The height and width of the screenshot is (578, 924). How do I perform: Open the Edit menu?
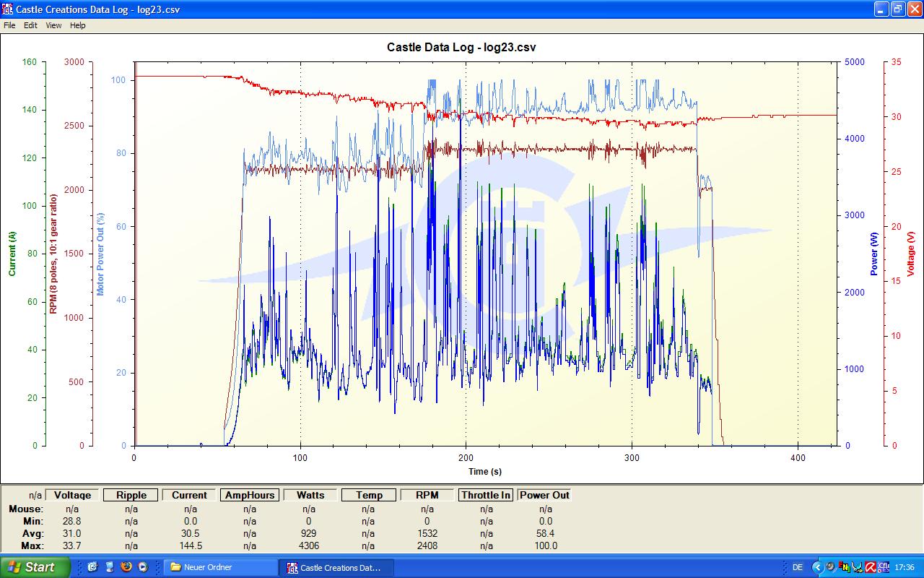coord(30,25)
